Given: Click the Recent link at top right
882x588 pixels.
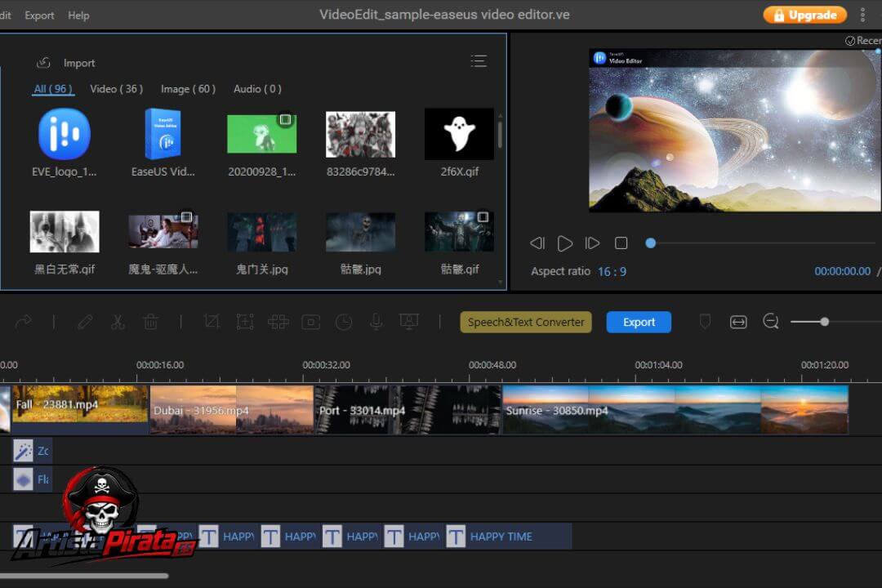Looking at the screenshot, I should pos(863,41).
